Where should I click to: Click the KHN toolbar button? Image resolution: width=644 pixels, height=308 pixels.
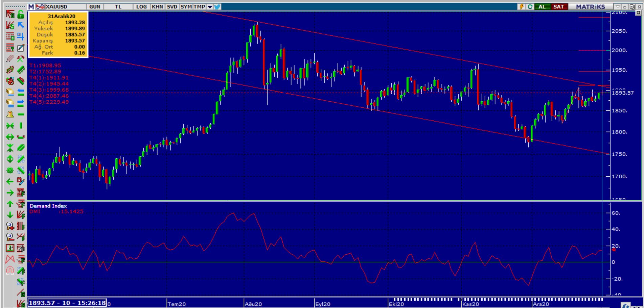pos(157,6)
